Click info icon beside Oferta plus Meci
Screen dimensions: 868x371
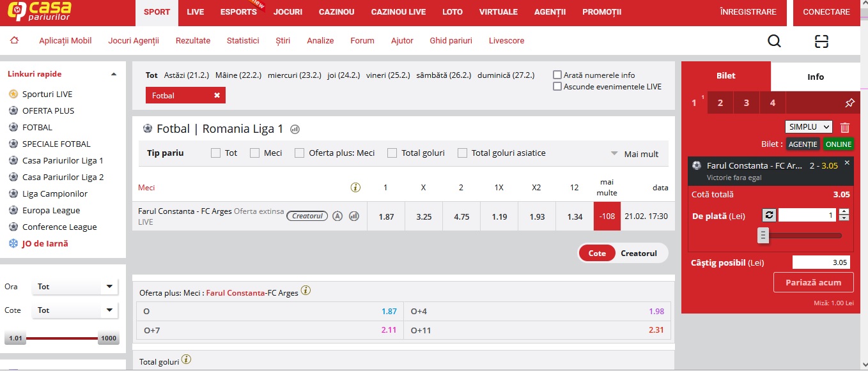point(306,291)
